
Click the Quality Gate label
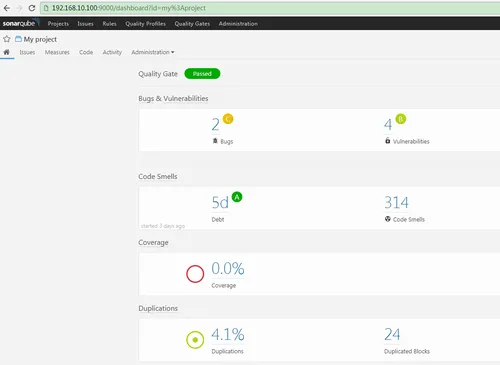pyautogui.click(x=158, y=74)
